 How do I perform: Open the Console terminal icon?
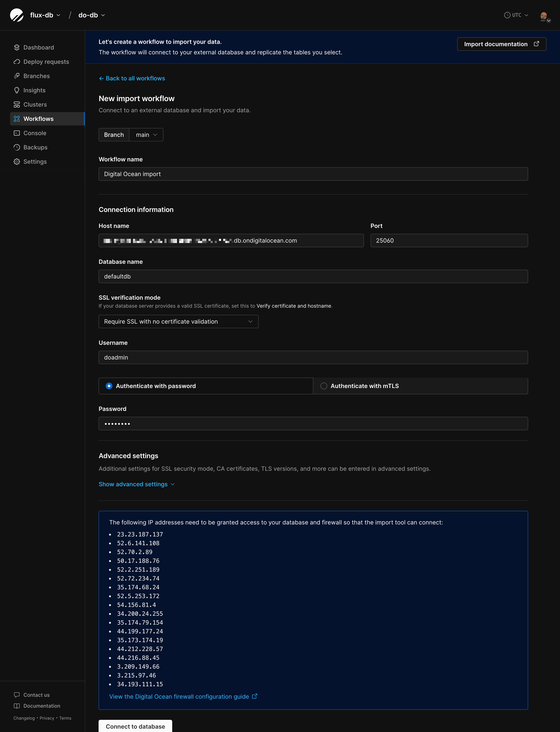point(17,133)
